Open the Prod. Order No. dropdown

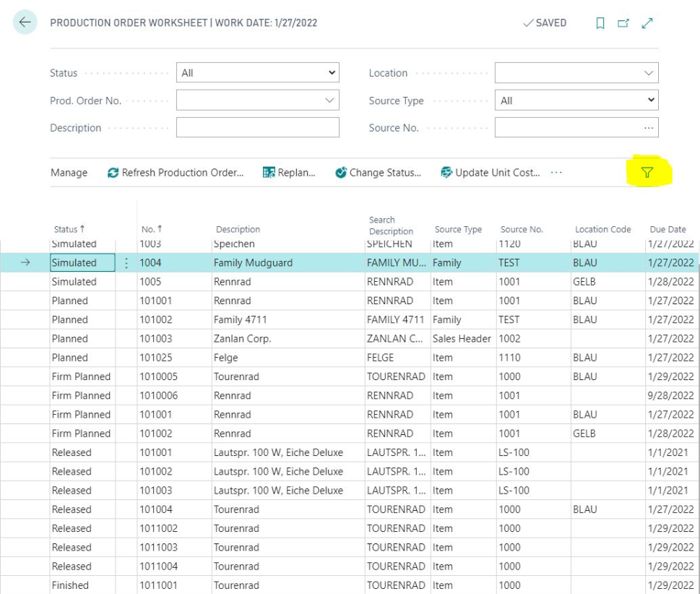point(329,100)
